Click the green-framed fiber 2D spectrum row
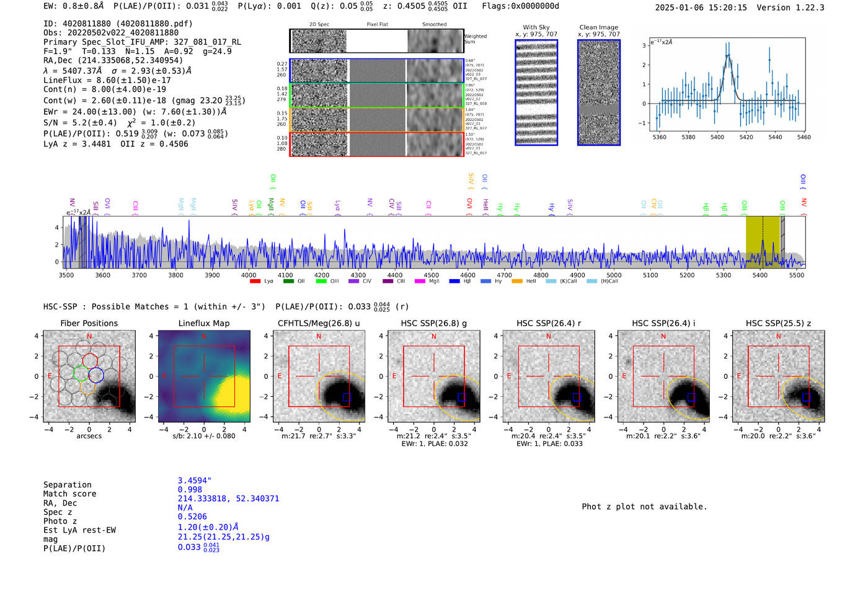868x591 pixels. pyautogui.click(x=377, y=96)
